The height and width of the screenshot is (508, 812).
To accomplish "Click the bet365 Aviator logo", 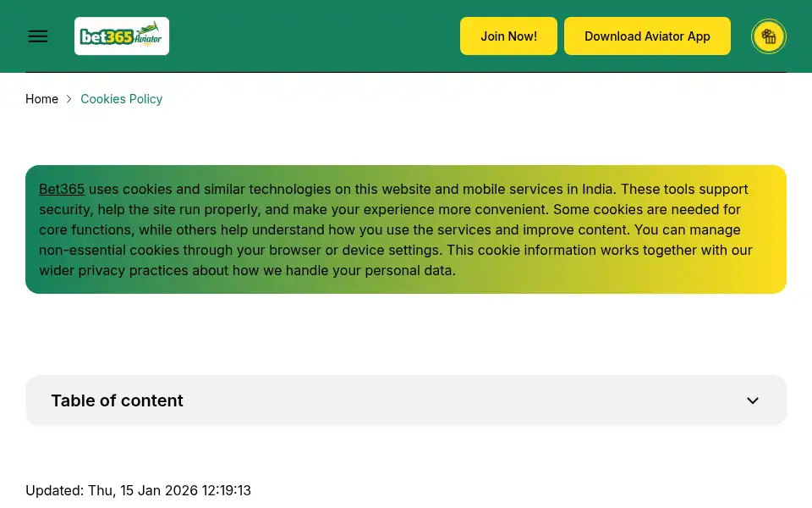I will click(122, 36).
